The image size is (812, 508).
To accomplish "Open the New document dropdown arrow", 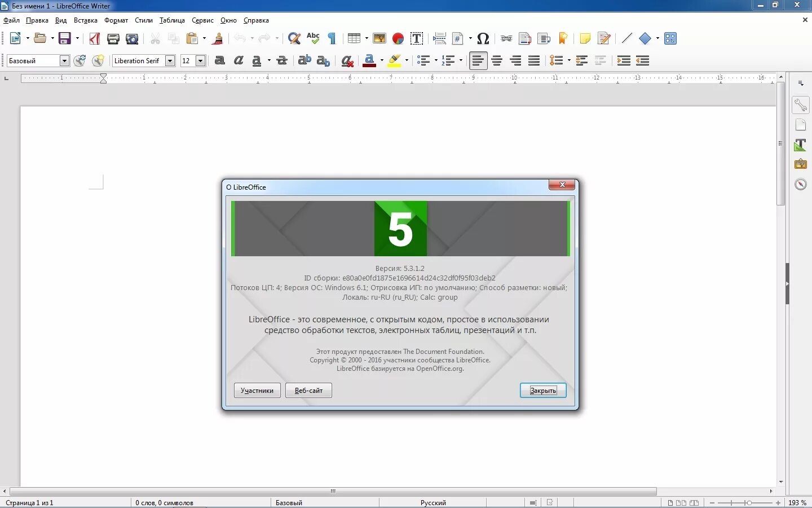I will (28, 38).
